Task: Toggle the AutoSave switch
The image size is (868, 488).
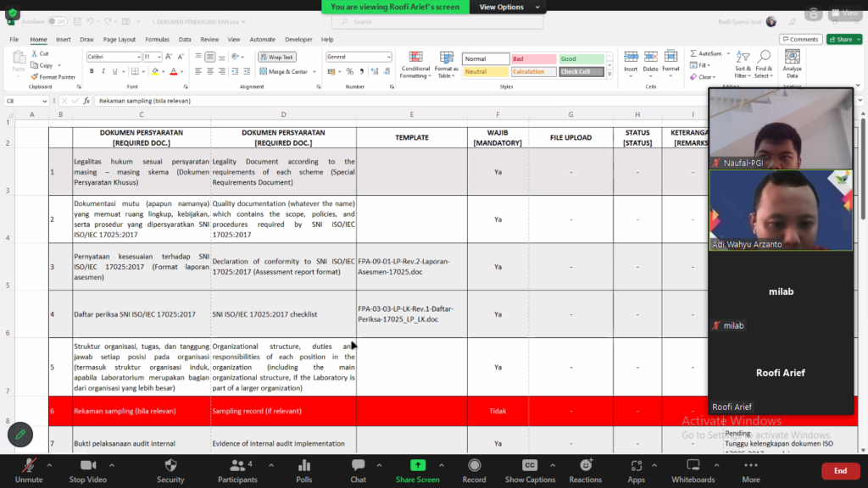Action: (57, 21)
